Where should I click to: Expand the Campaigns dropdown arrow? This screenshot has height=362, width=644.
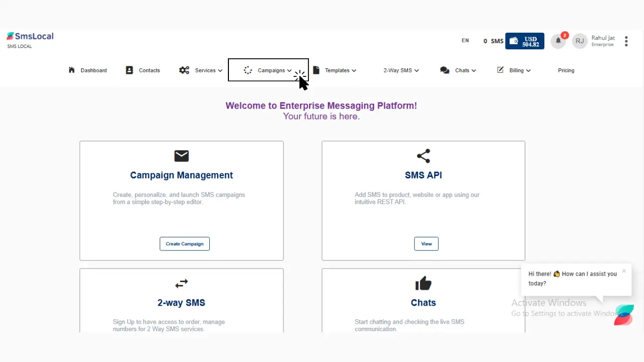pyautogui.click(x=289, y=71)
